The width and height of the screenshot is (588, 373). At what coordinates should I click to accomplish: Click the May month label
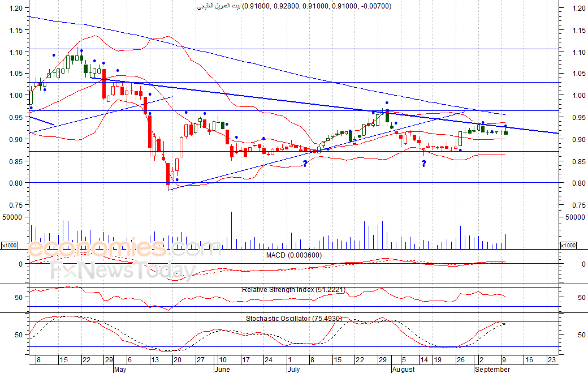[x=120, y=370]
